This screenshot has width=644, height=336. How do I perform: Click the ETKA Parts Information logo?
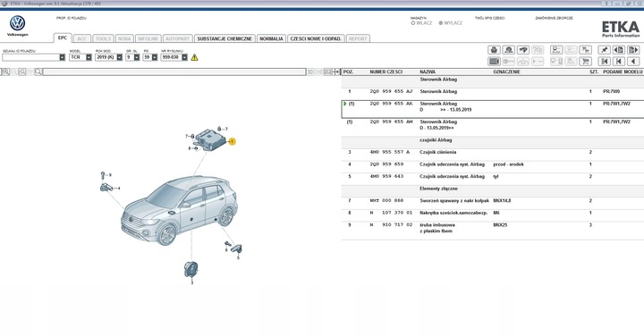[621, 29]
